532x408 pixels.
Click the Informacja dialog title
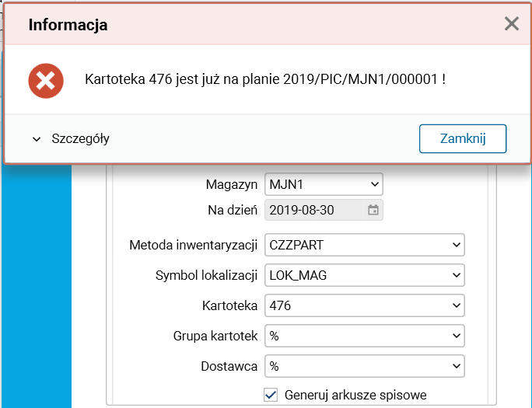click(x=68, y=25)
